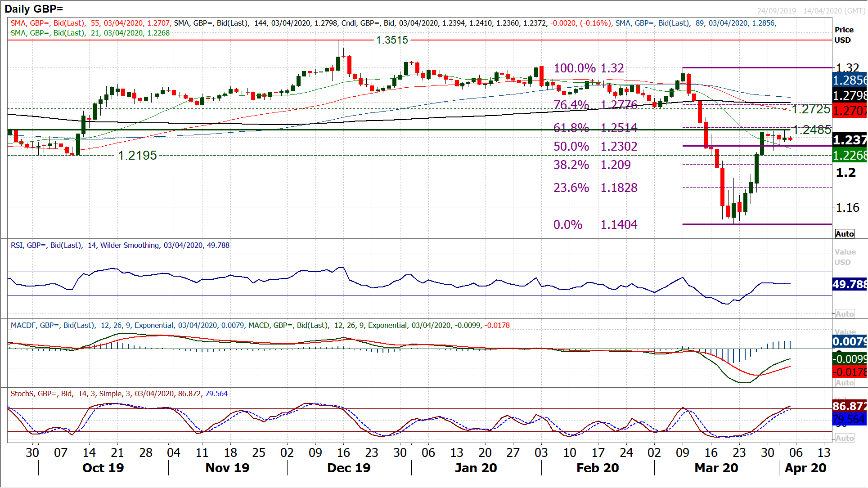The image size is (868, 488).
Task: Click the SMA 89 blue legend entry
Action: (696, 23)
